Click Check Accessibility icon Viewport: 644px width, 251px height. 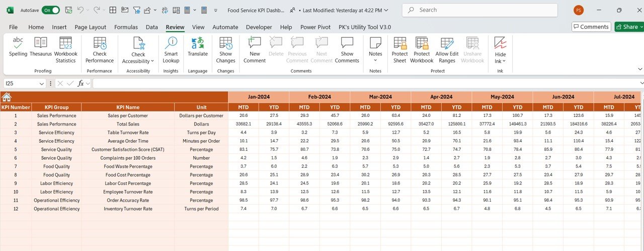138,43
